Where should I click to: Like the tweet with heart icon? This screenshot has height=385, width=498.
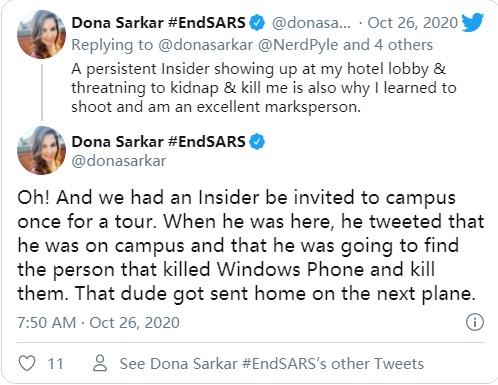pyautogui.click(x=27, y=363)
